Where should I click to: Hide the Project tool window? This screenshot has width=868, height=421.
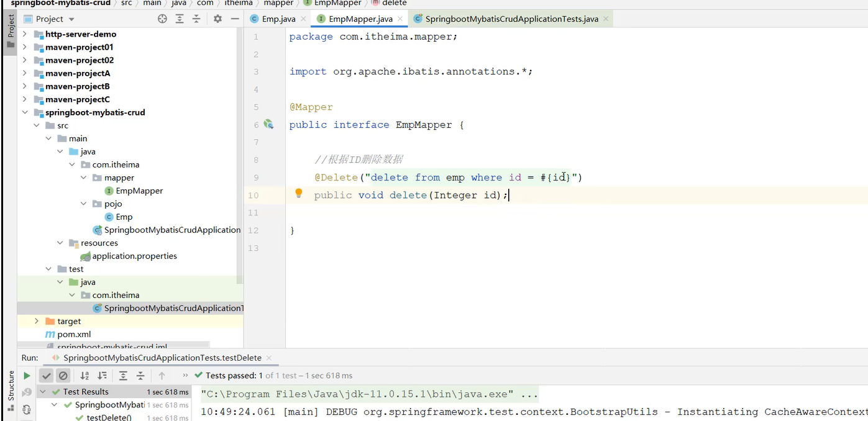click(x=234, y=19)
